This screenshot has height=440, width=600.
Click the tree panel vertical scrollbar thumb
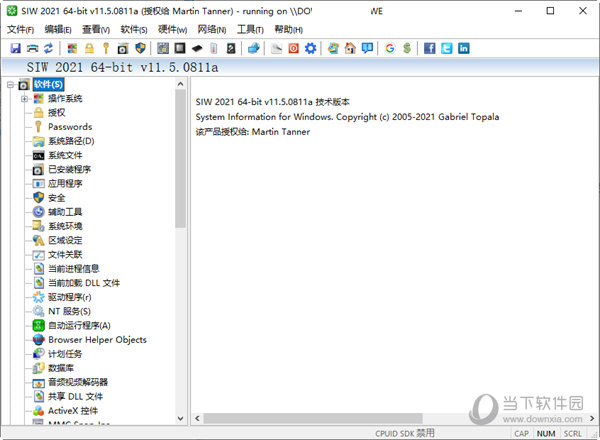(181, 159)
